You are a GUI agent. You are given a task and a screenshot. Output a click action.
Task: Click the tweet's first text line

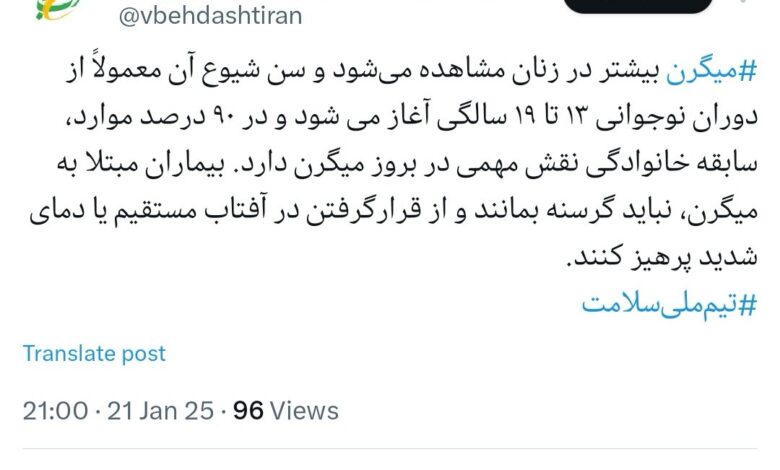tap(411, 70)
